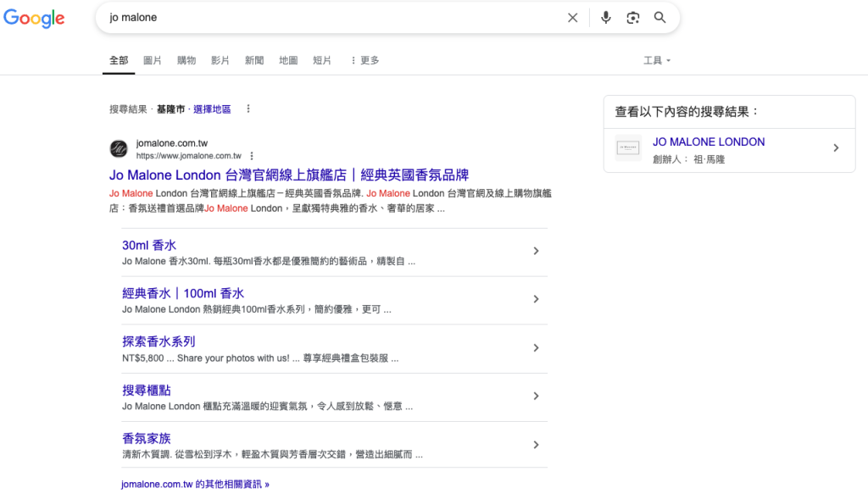This screenshot has height=499, width=868.
Task: Open the 30ml 香水 sitelink
Action: (x=149, y=245)
